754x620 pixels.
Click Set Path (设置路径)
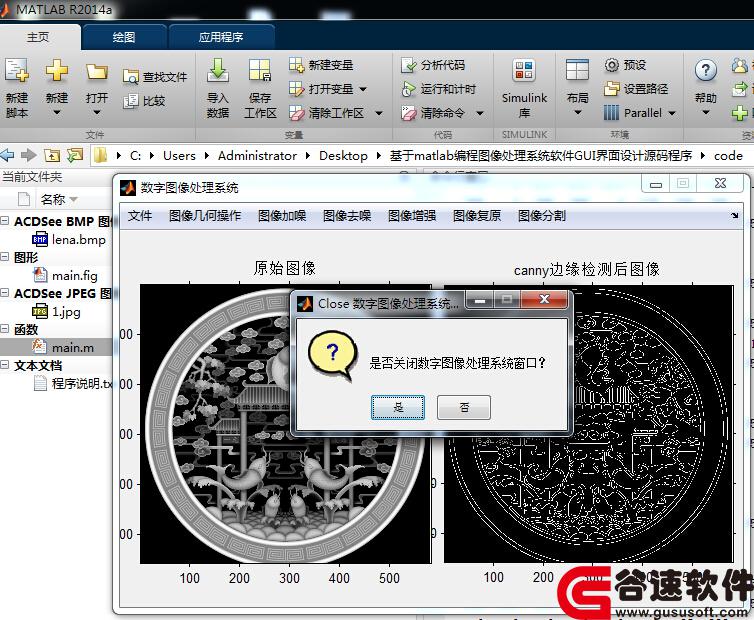636,89
